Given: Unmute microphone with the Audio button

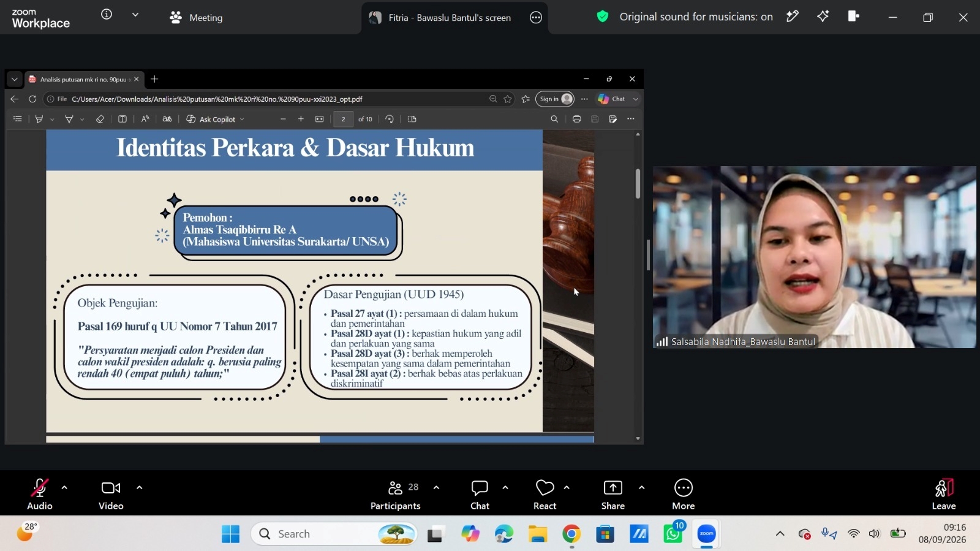Looking at the screenshot, I should click(40, 494).
